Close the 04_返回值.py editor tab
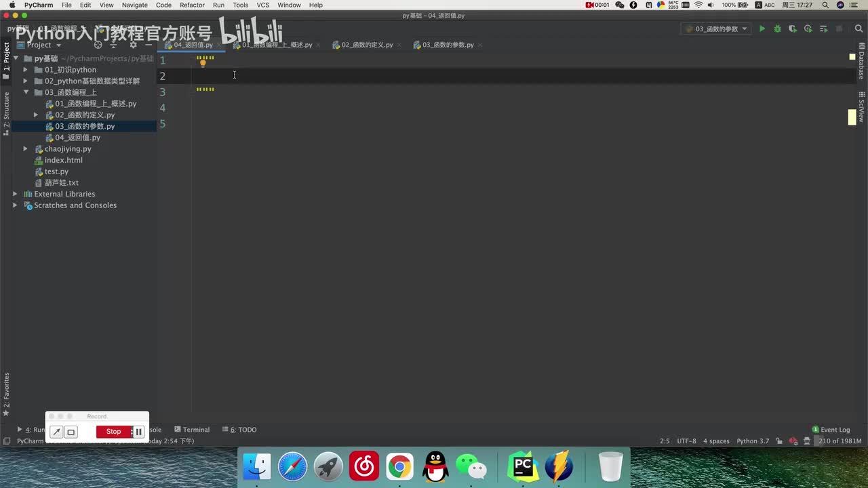The width and height of the screenshot is (868, 488). click(x=219, y=45)
